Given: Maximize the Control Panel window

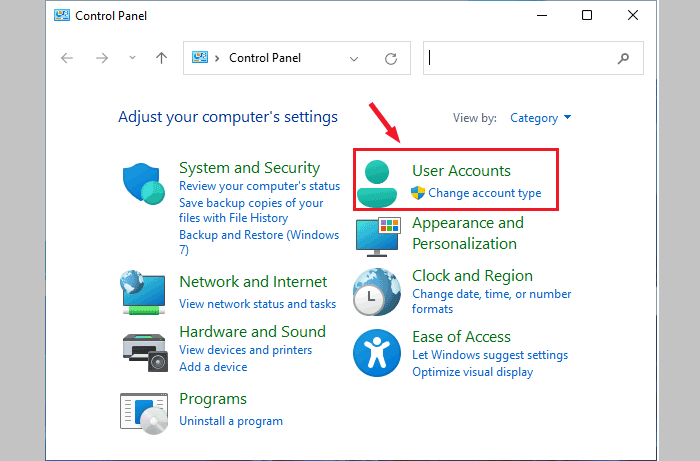Looking at the screenshot, I should [587, 15].
